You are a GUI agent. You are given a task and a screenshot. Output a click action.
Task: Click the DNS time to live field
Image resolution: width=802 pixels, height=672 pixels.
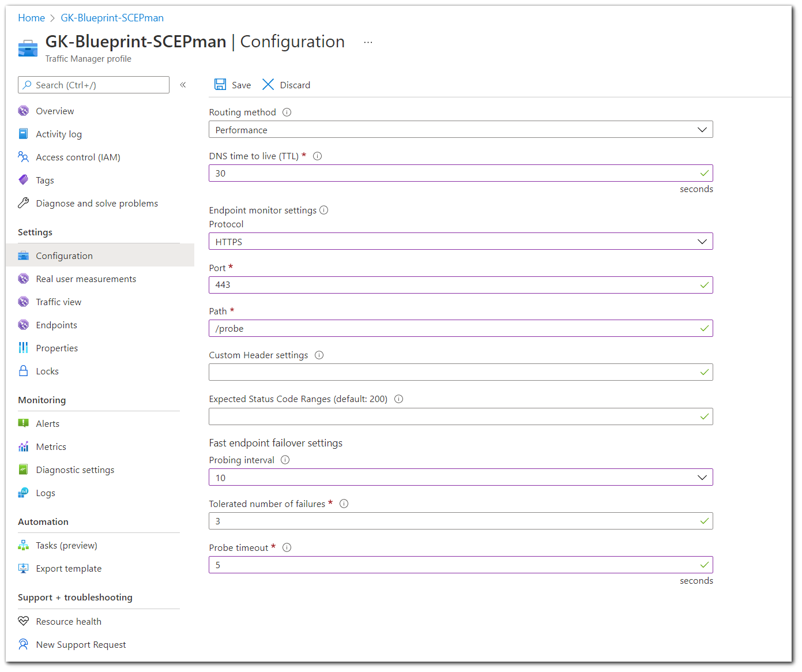point(461,173)
